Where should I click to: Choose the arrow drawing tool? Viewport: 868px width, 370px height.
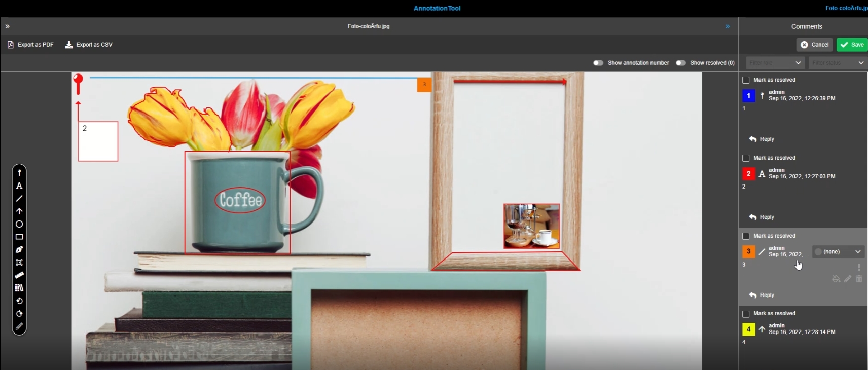click(19, 211)
